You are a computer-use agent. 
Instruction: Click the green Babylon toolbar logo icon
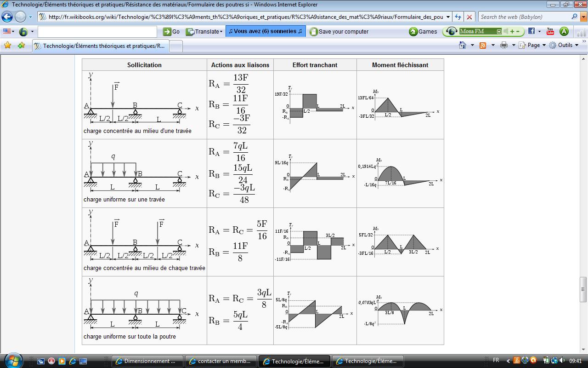(x=23, y=32)
